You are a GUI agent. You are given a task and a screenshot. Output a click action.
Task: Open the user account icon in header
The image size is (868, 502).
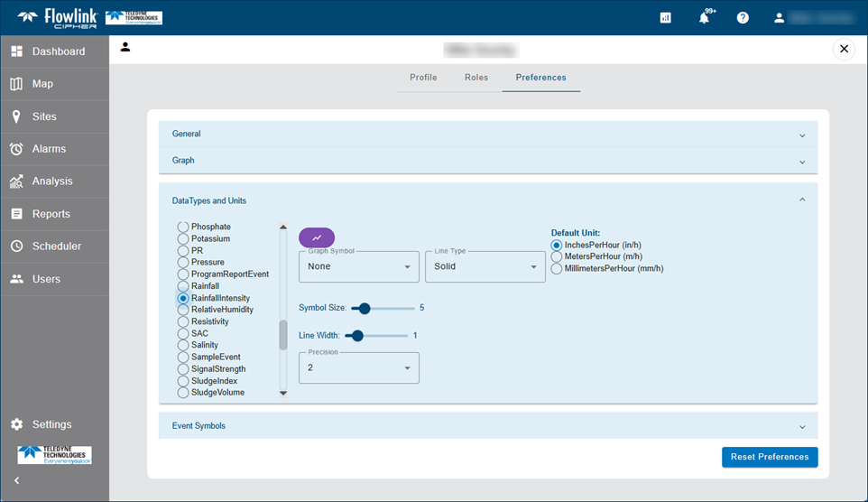780,18
